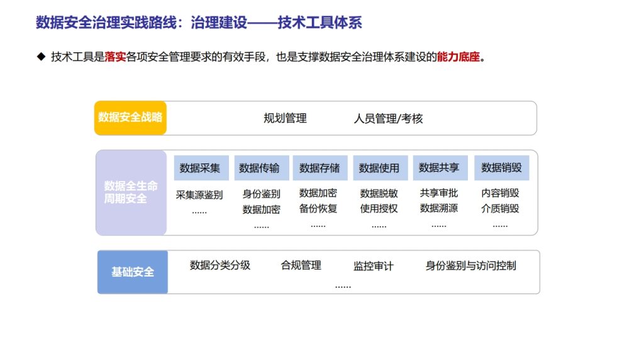
Task: Click the 数据采集 header box
Action: (x=201, y=168)
